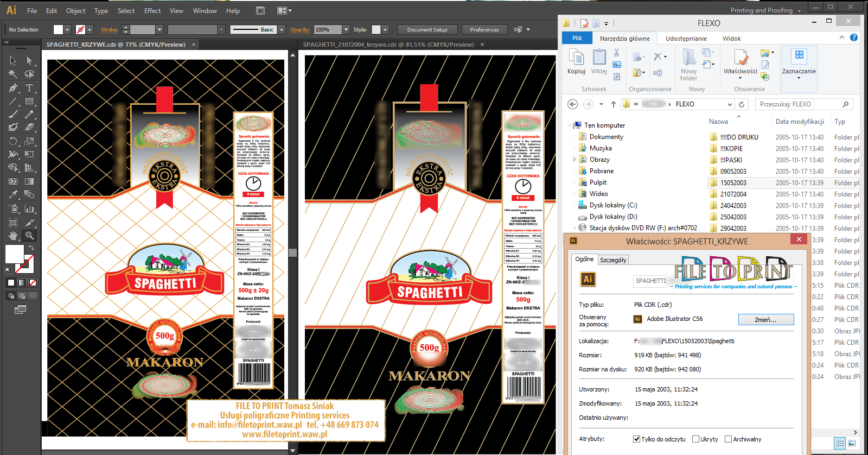
Task: Select the Eraser tool
Action: pos(29,127)
